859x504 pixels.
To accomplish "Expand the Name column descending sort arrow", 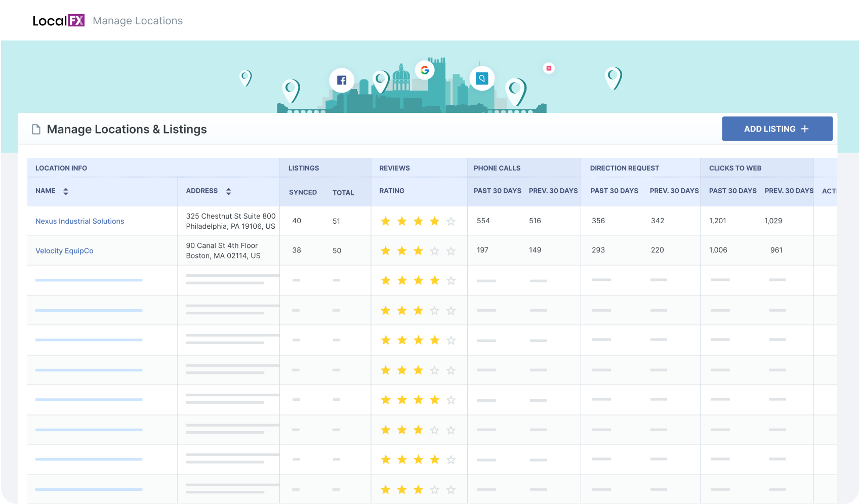I will click(x=66, y=193).
